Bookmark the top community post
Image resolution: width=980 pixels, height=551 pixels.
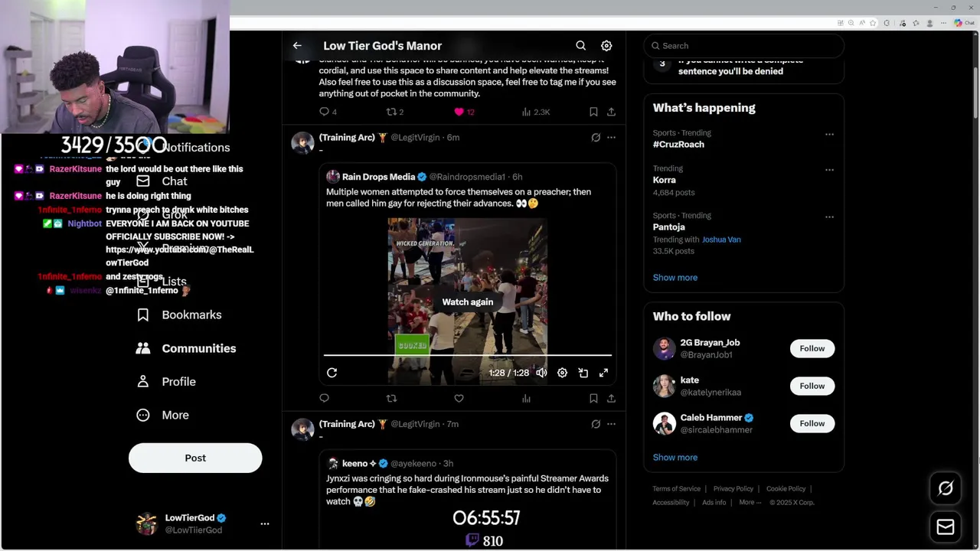click(593, 112)
